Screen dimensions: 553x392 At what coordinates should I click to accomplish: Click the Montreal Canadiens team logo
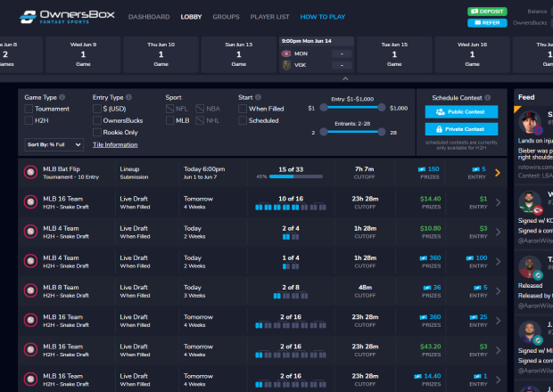click(286, 53)
